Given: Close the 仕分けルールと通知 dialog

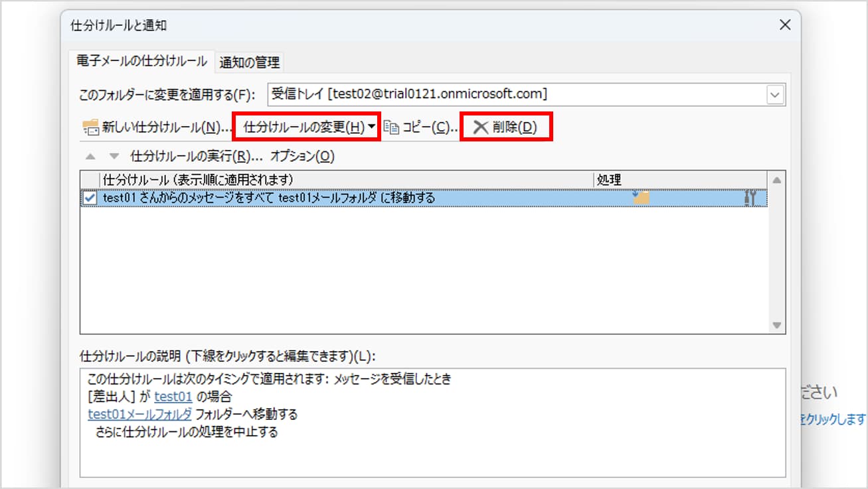Looking at the screenshot, I should tap(785, 25).
